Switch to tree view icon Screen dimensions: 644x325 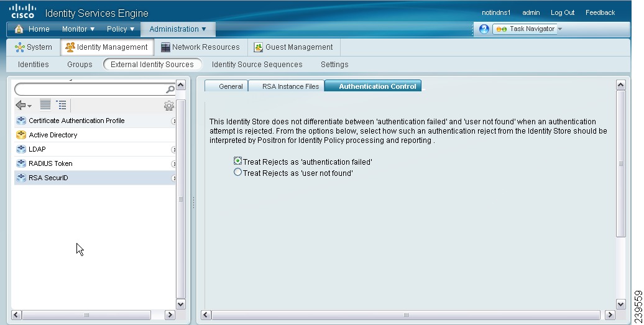[61, 104]
